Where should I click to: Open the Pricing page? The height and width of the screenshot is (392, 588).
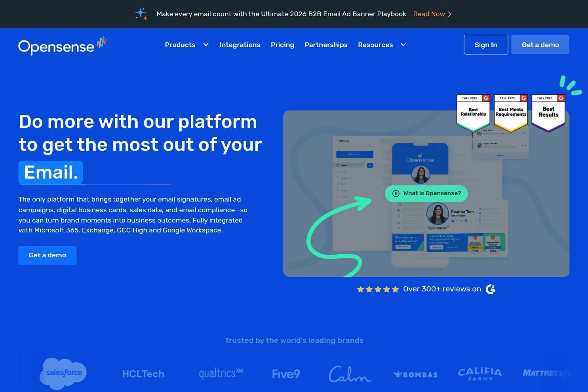[282, 45]
